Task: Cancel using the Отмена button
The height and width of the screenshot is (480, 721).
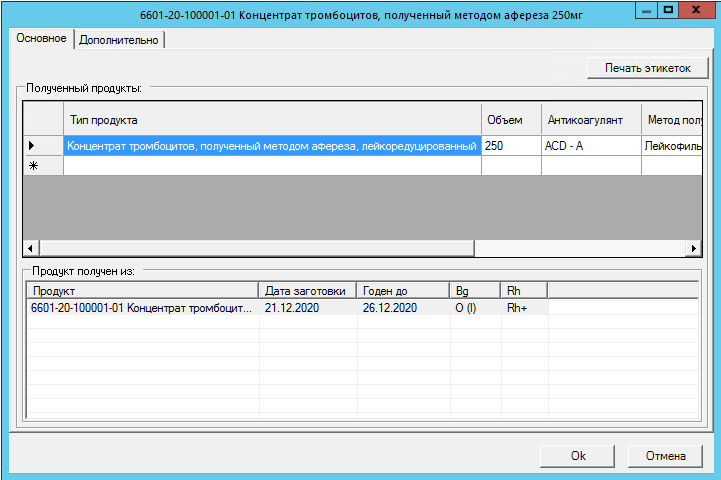Action: click(x=666, y=455)
